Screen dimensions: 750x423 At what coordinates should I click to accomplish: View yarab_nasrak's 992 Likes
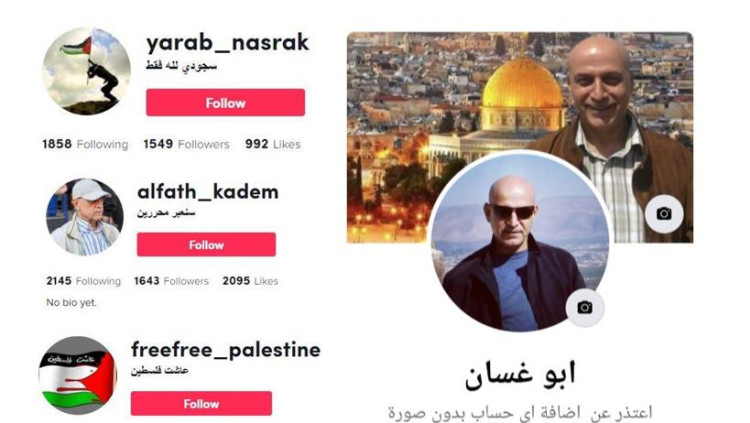(x=273, y=144)
